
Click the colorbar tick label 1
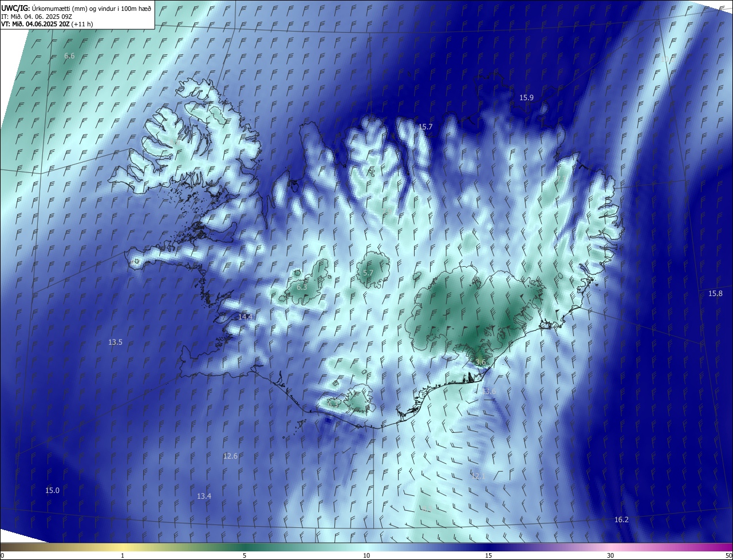[x=123, y=555]
